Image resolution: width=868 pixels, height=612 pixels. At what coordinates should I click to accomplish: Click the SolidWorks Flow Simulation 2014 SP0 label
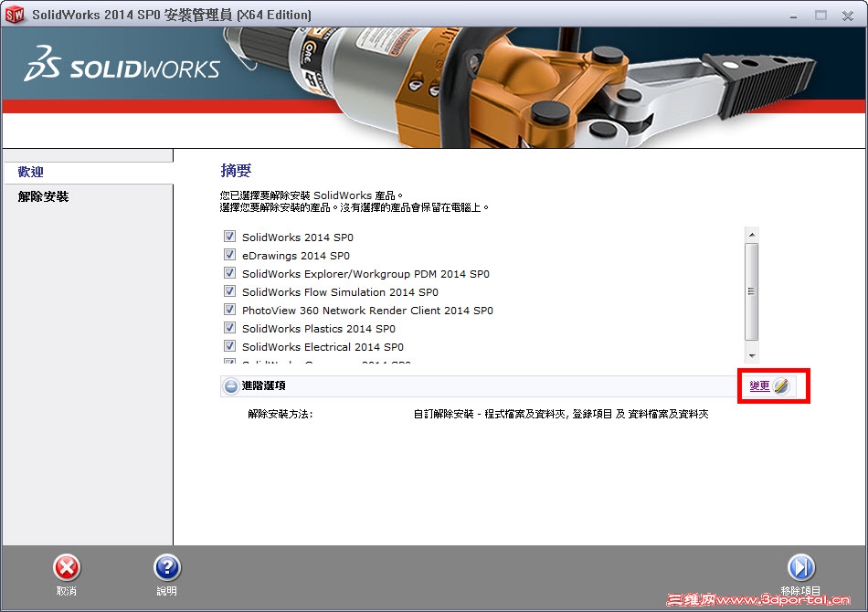pos(340,292)
